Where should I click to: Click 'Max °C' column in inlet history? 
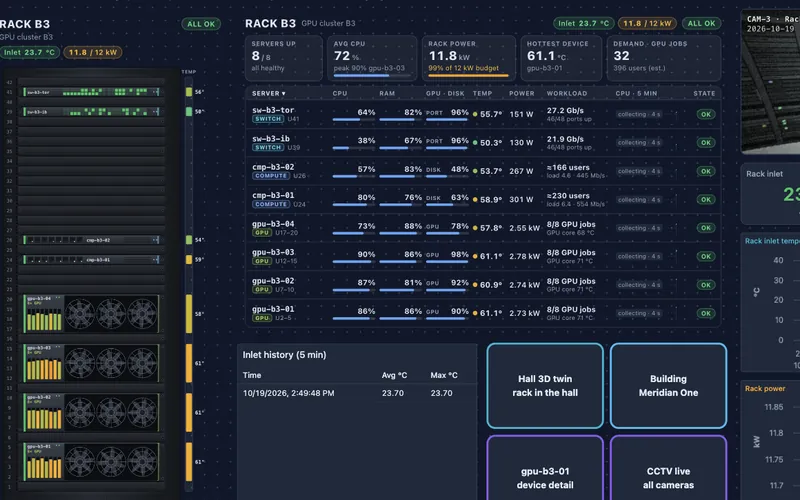443,375
